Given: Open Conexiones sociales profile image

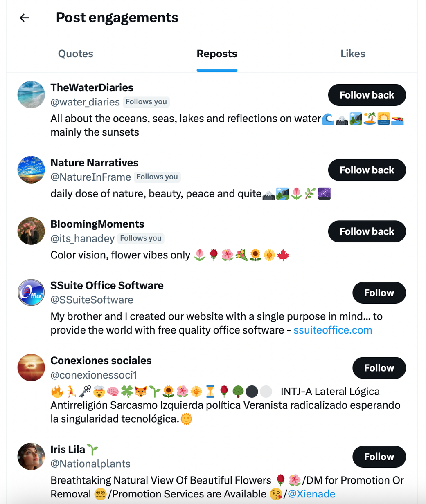Looking at the screenshot, I should (31, 367).
